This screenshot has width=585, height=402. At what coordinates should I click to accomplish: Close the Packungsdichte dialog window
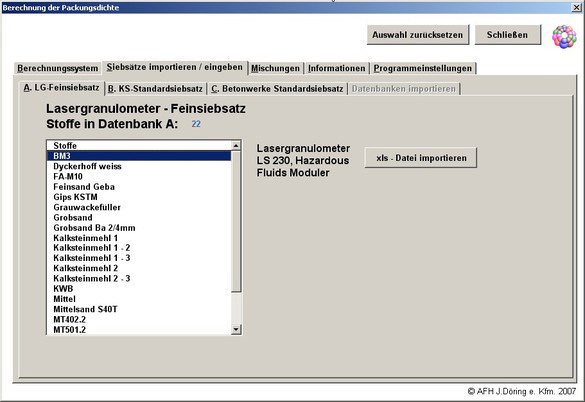[577, 7]
